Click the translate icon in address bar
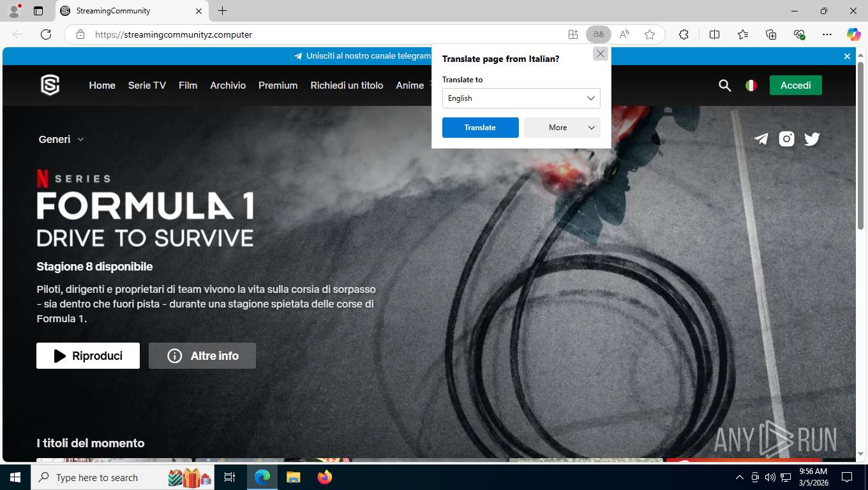Screen dimensions: 868x490 click(x=598, y=34)
